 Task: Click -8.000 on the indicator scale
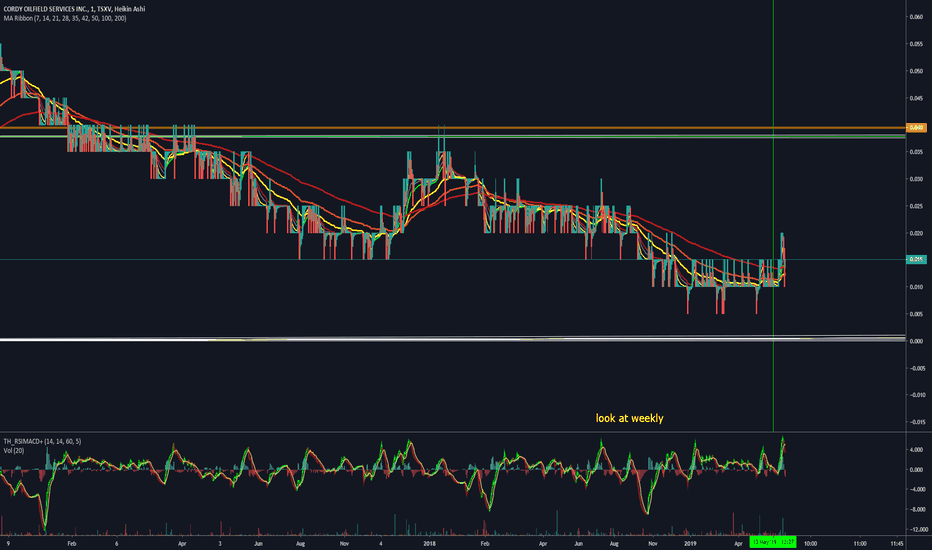point(916,510)
